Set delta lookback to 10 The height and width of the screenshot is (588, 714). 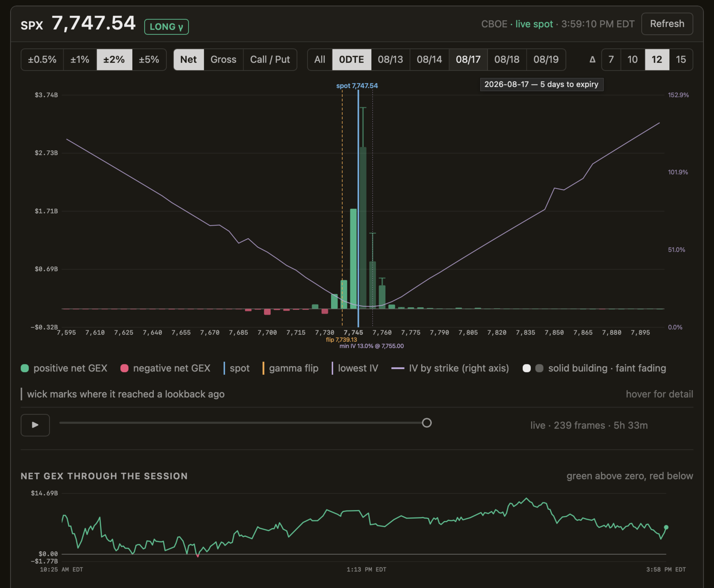click(633, 60)
